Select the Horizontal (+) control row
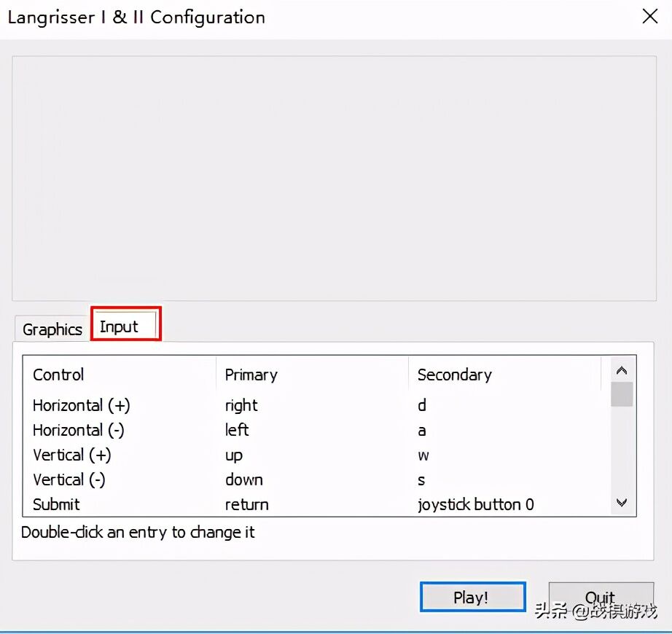The image size is (672, 634). tap(81, 405)
